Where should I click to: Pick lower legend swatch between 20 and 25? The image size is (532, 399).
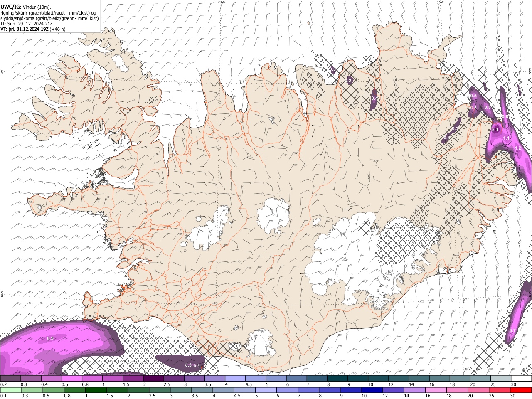point(478,390)
